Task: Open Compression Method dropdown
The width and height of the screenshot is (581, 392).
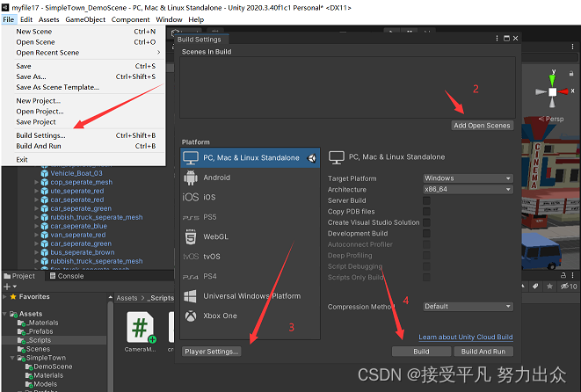Action: pyautogui.click(x=468, y=307)
